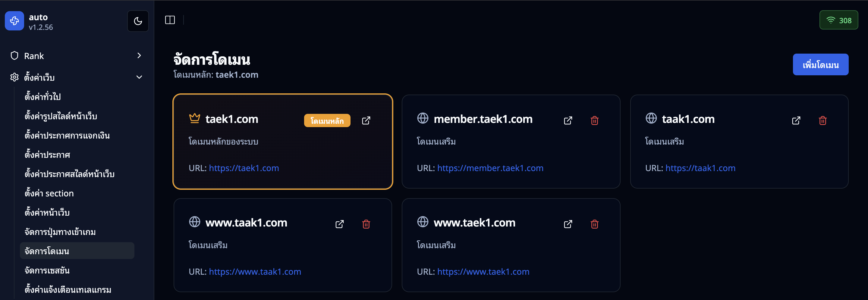Select จัดการเซสชัน in sidebar
Screen dimensions: 868x300
pyautogui.click(x=47, y=270)
